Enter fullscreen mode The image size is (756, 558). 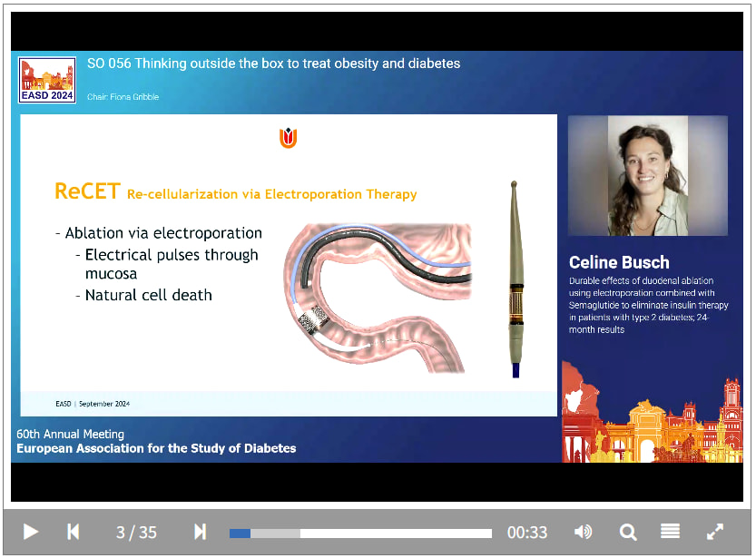[715, 532]
